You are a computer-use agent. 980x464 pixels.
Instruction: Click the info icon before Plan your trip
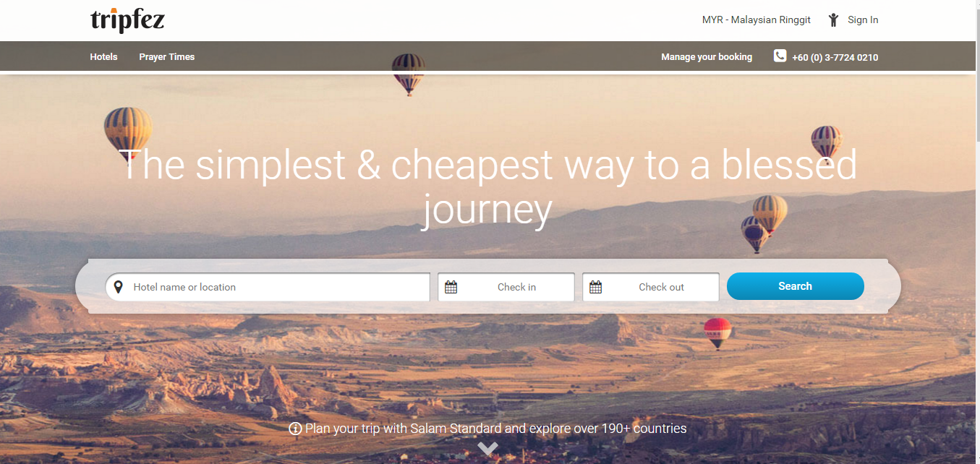click(295, 429)
